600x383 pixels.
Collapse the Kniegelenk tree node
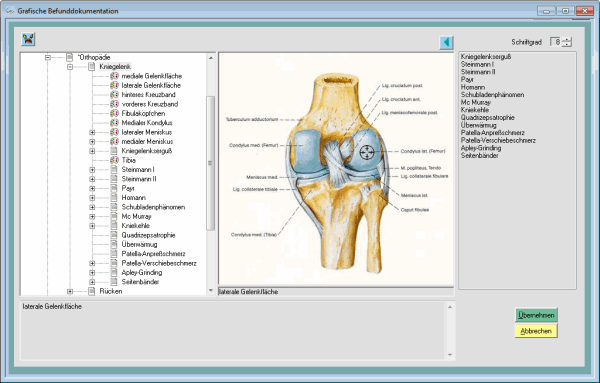(70, 67)
